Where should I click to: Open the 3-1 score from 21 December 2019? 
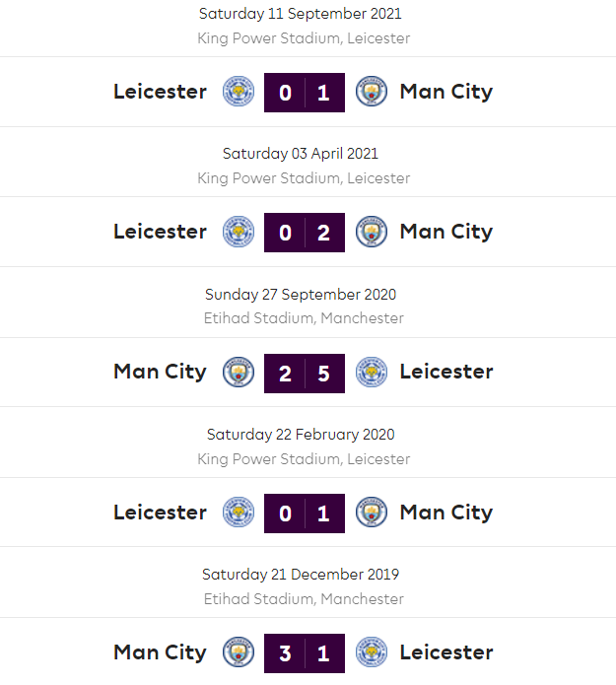pyautogui.click(x=305, y=652)
